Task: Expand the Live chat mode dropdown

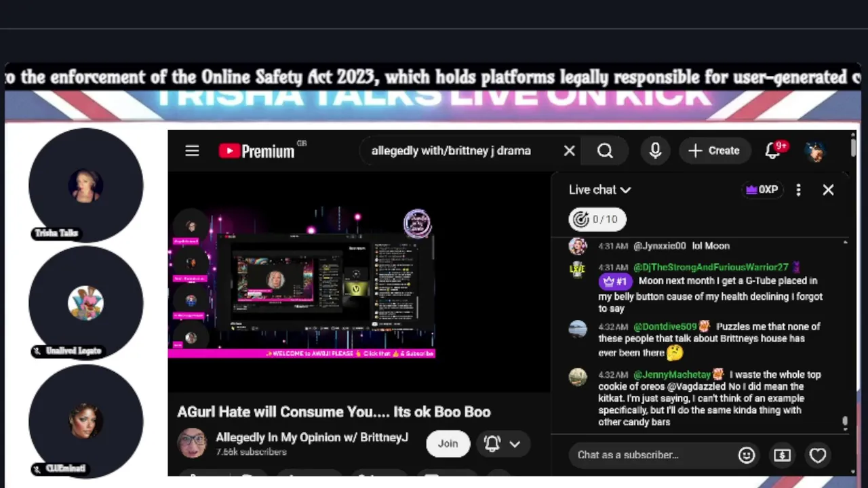Action: coord(600,190)
